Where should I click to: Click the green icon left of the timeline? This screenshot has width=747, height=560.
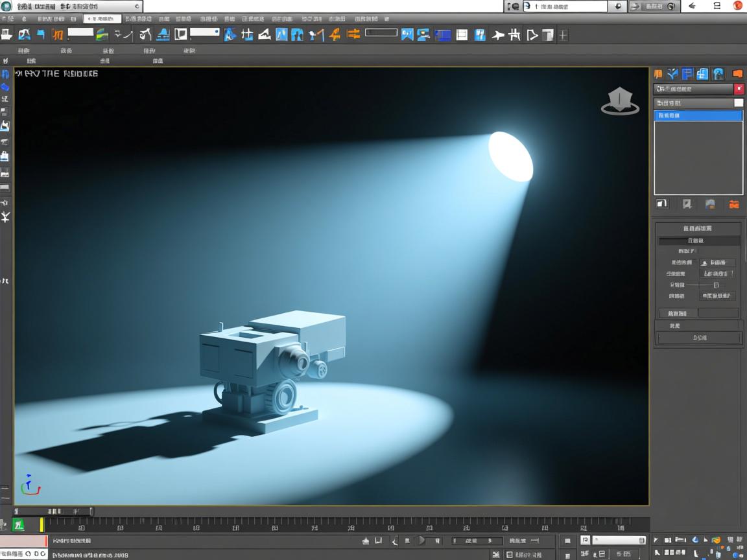pyautogui.click(x=19, y=524)
